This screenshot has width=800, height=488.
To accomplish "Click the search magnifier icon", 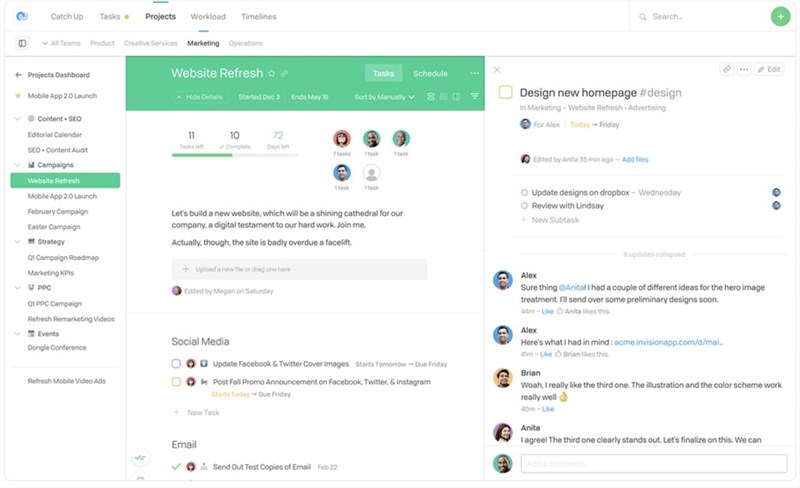I will [x=642, y=17].
